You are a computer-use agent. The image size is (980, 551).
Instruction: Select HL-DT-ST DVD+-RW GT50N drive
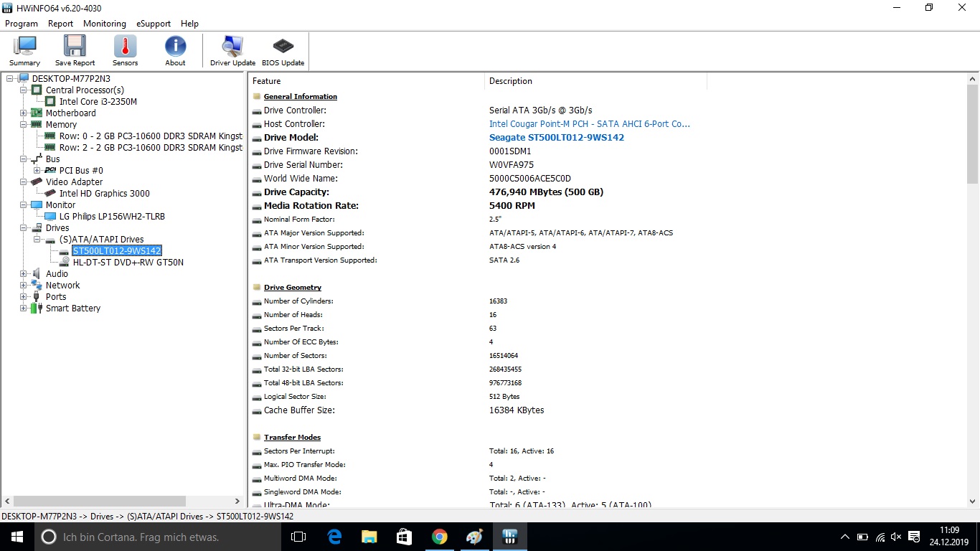coord(128,263)
